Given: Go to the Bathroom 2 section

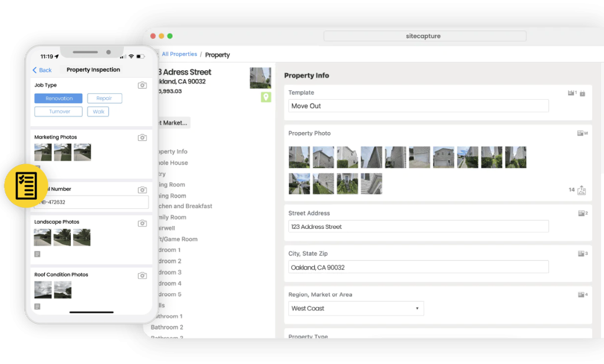Looking at the screenshot, I should (x=167, y=327).
